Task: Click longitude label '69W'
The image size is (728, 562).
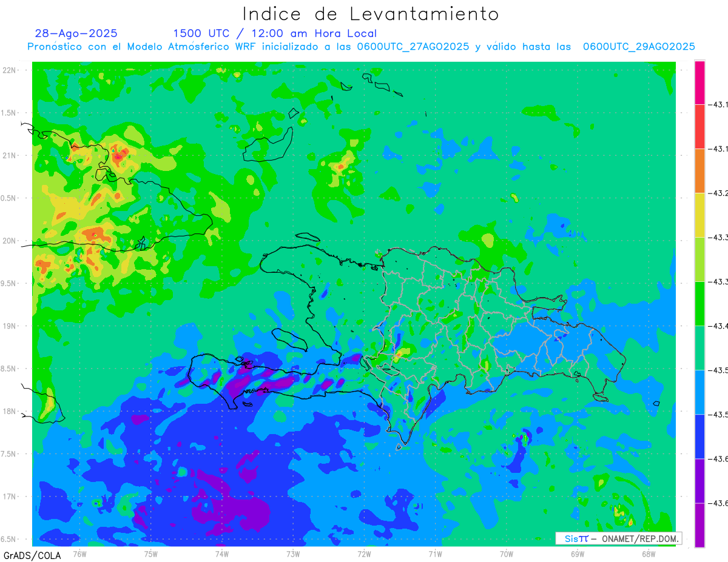Action: 578,554
